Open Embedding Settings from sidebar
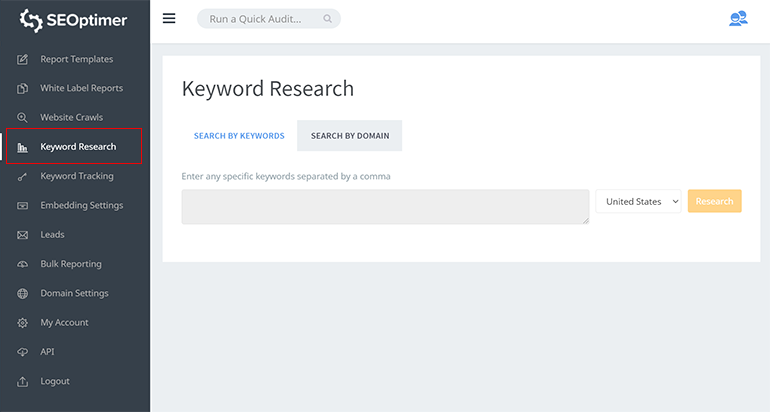Image resolution: width=770 pixels, height=412 pixels. click(x=81, y=206)
